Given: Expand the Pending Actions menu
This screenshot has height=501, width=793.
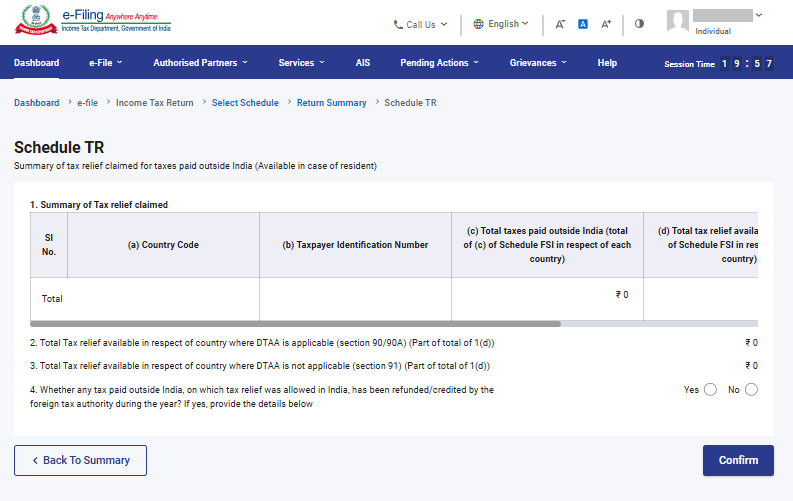Looking at the screenshot, I should pyautogui.click(x=439, y=63).
